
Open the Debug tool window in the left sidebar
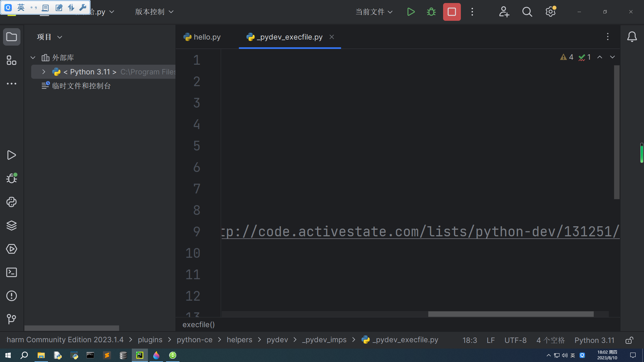click(x=12, y=178)
